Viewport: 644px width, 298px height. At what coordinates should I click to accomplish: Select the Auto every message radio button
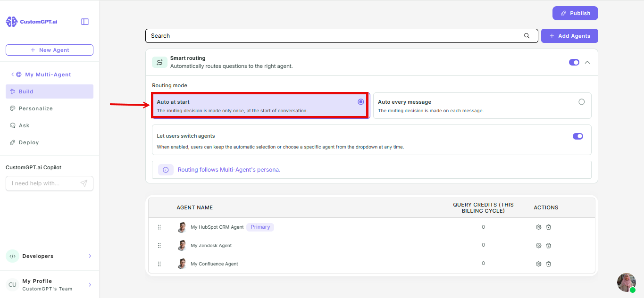pos(581,102)
